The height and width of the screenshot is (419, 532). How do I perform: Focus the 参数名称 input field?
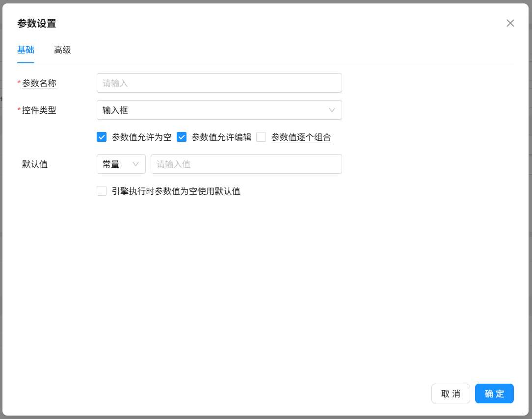tap(219, 83)
